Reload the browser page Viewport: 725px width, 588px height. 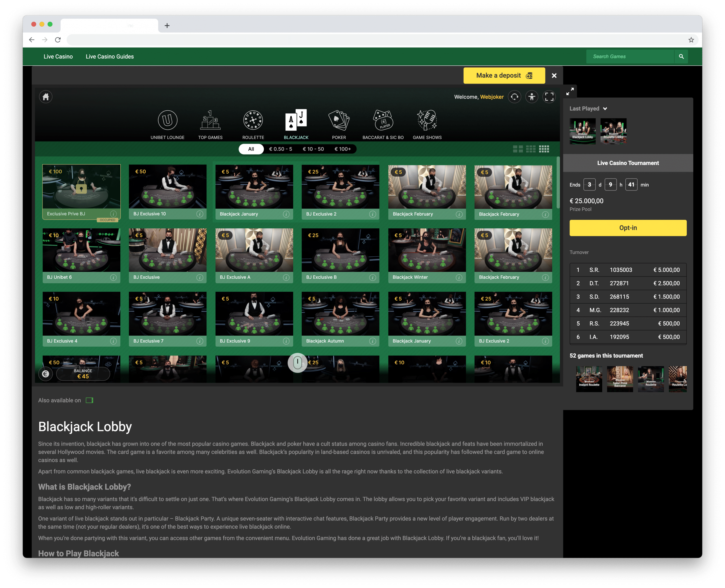pyautogui.click(x=58, y=40)
